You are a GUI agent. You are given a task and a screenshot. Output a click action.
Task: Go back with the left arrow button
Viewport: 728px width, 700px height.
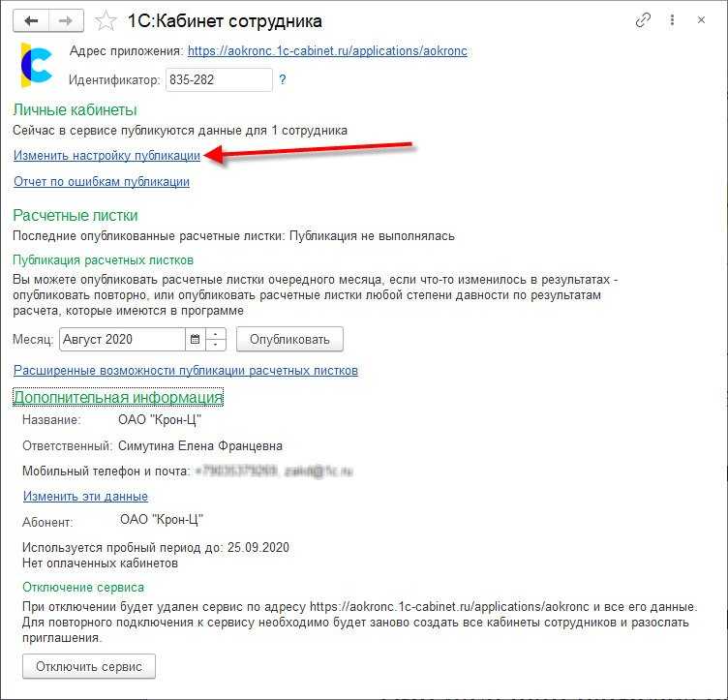31,21
